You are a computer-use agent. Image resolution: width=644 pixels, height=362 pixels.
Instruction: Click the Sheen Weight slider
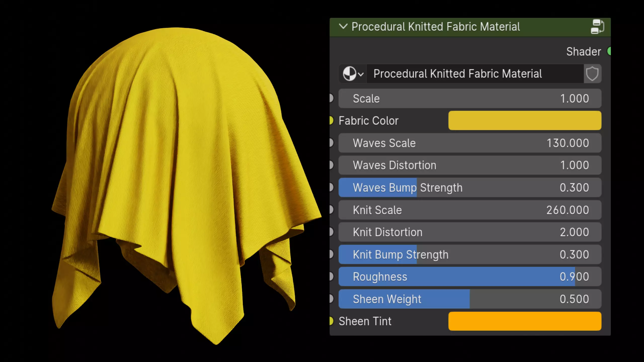coord(470,299)
